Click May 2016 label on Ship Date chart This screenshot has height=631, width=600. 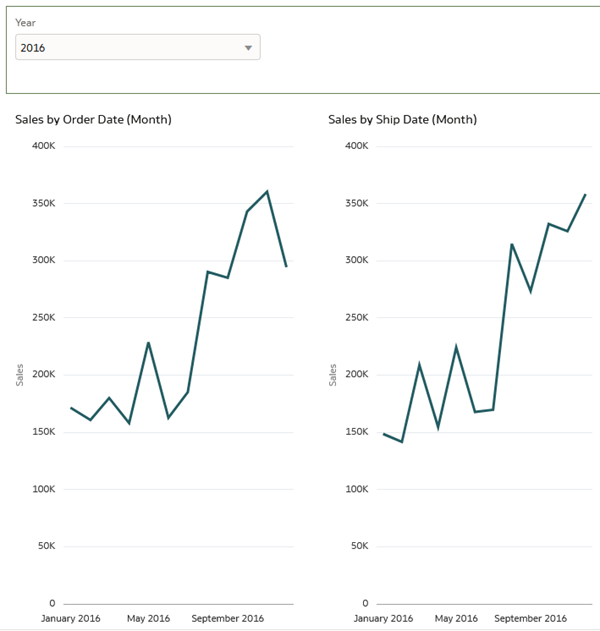[x=456, y=618]
